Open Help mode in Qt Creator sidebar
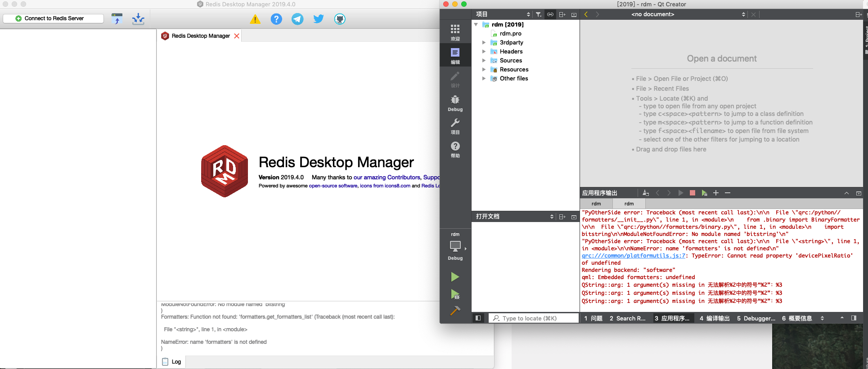Screen dimensions: 868x369 click(x=455, y=150)
